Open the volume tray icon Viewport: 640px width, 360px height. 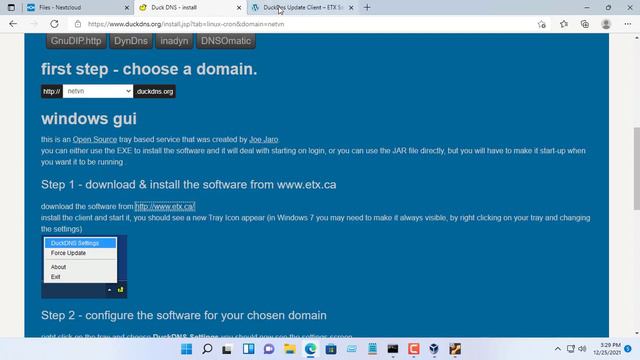[582, 349]
